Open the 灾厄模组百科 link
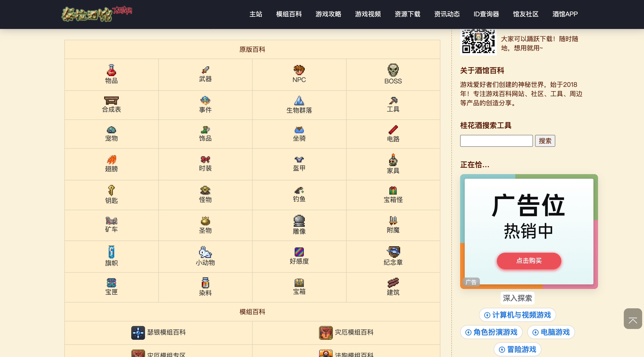644x357 pixels. 354,332
